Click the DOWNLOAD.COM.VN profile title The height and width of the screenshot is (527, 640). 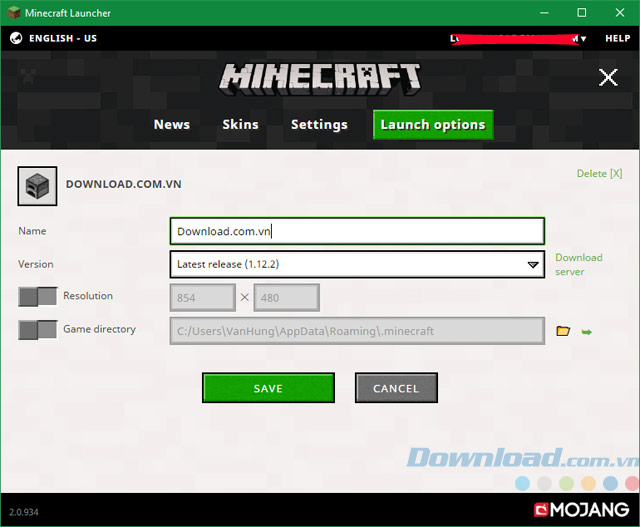tap(124, 184)
